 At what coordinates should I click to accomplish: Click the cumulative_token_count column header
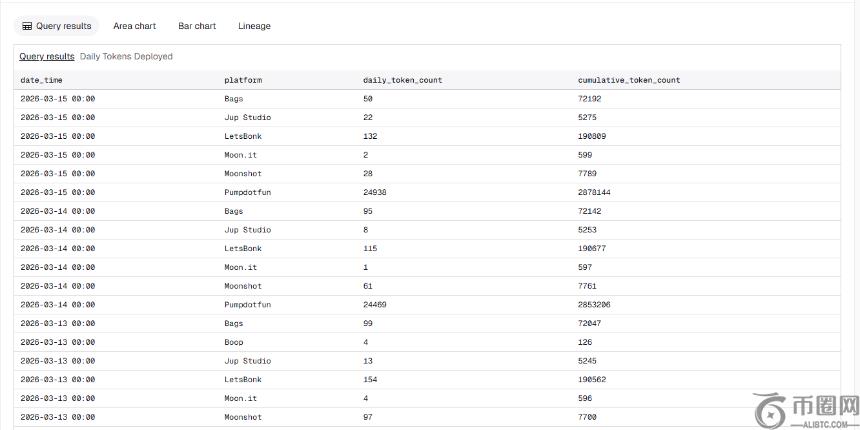click(629, 80)
